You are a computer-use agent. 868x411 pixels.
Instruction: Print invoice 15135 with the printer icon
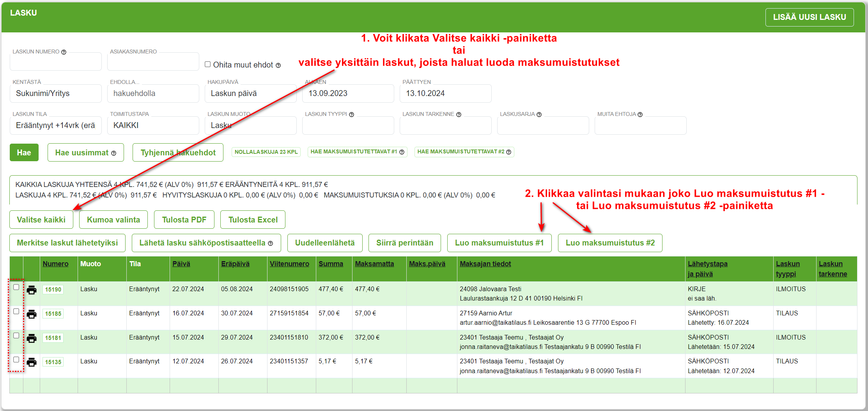pos(32,362)
